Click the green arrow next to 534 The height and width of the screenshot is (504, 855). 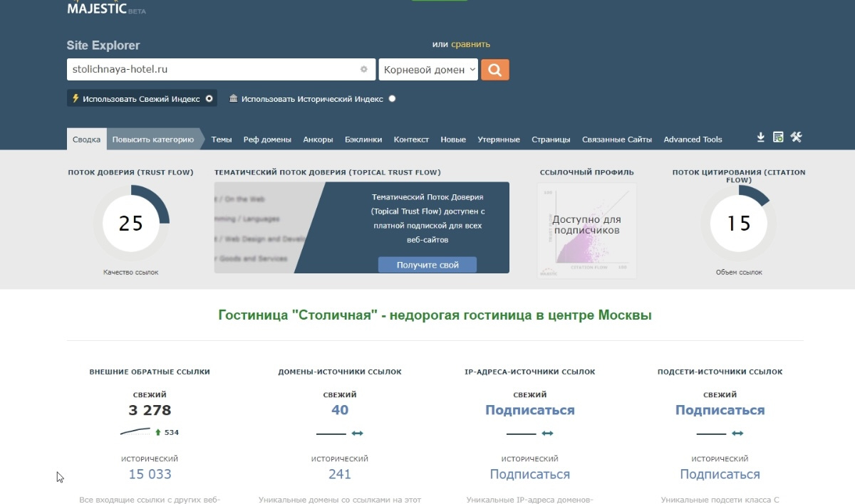pos(157,432)
